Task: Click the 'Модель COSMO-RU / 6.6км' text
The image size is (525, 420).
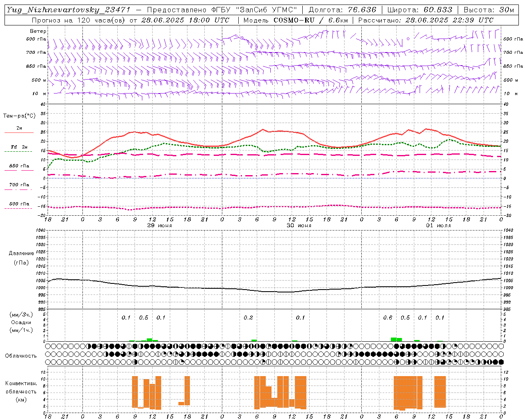Action: tap(295, 20)
